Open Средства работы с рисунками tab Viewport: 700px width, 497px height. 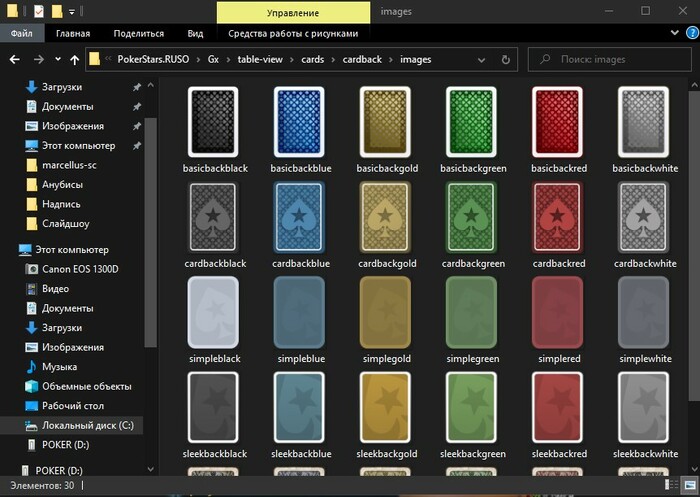point(293,33)
